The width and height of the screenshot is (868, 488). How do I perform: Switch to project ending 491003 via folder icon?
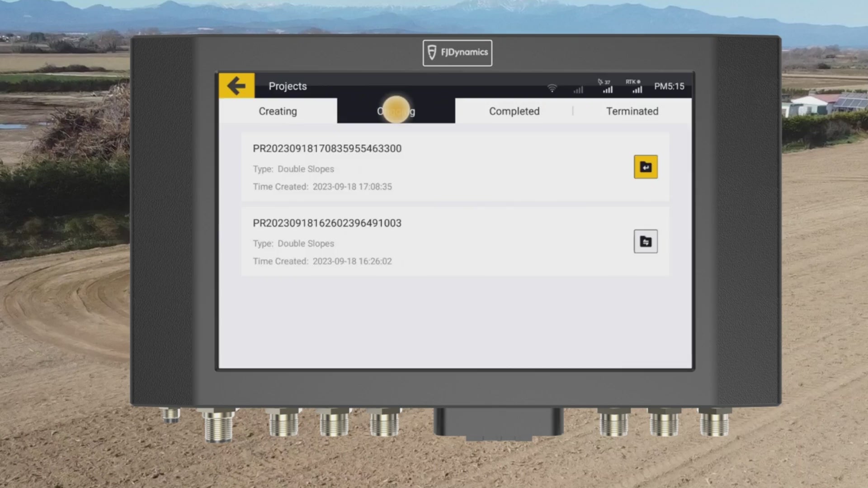645,242
